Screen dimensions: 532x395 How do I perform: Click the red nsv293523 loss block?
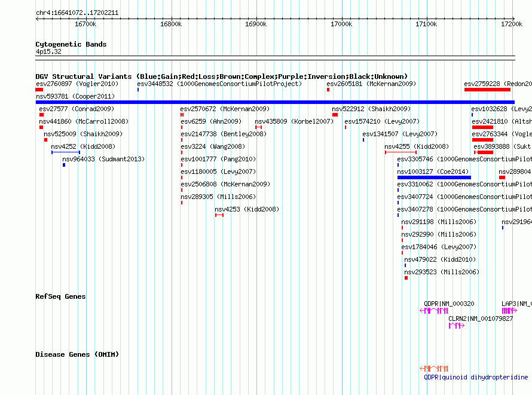click(406, 278)
